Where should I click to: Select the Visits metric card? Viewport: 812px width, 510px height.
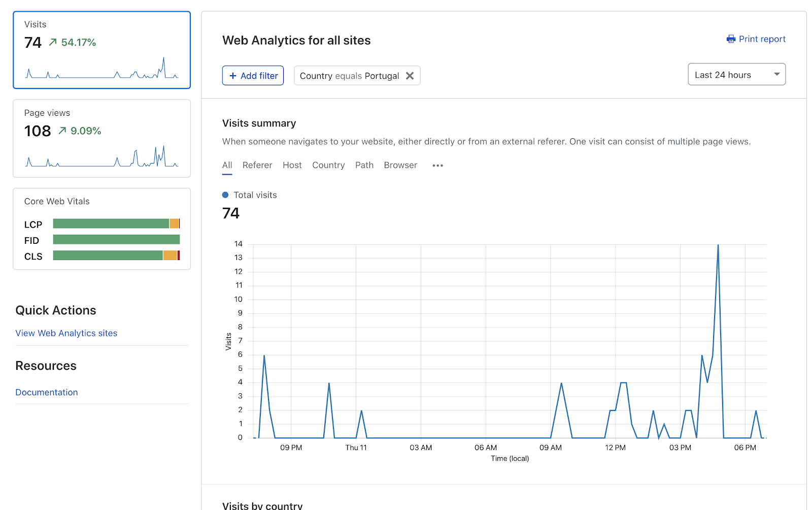pos(101,50)
